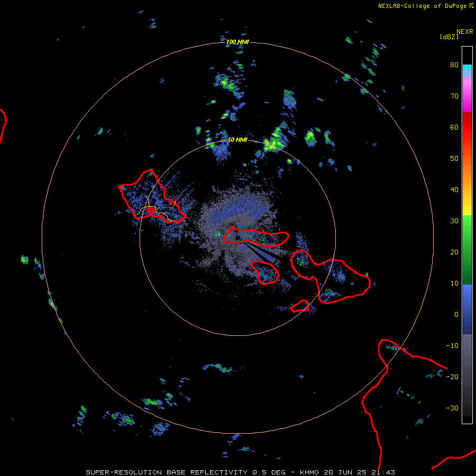Click the -20 value on the dBZ scale
The width and height of the screenshot is (476, 476).
[x=452, y=377]
